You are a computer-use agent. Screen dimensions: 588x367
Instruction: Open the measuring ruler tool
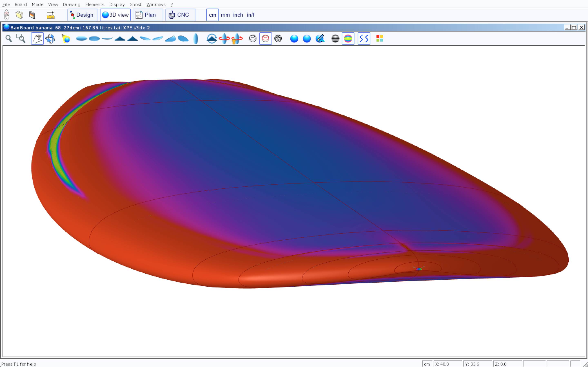(51, 15)
